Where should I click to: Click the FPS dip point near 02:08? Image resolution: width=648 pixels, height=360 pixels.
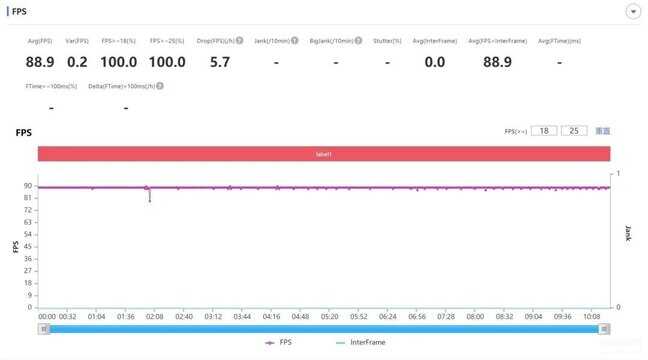pos(150,201)
